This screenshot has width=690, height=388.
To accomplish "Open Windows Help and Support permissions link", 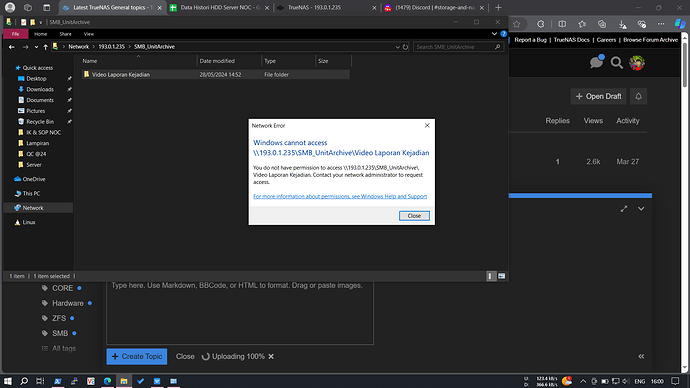I will (340, 197).
